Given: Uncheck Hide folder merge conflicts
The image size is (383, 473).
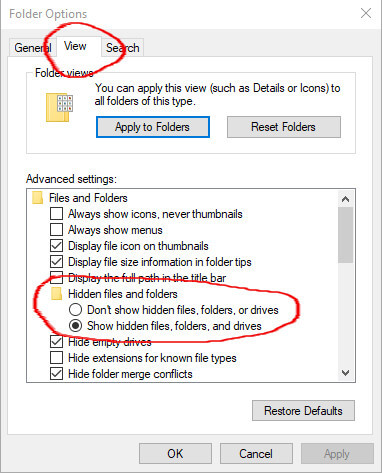Looking at the screenshot, I should tap(56, 374).
